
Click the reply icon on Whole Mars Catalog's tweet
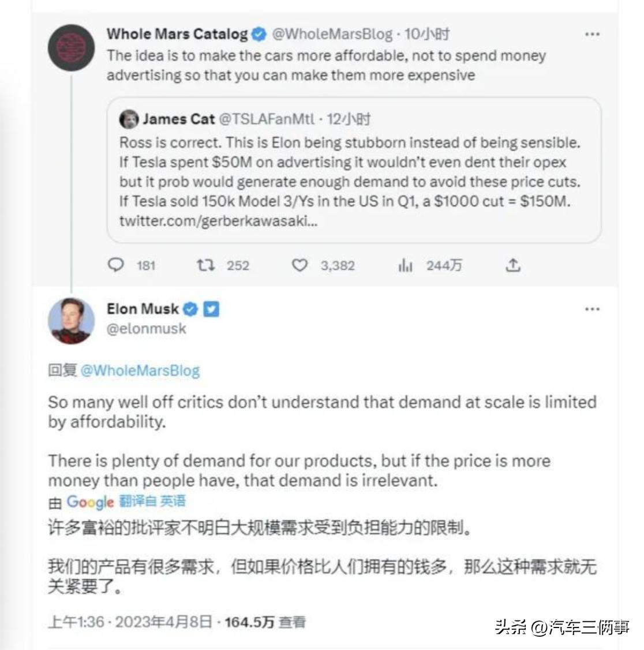pos(118,265)
